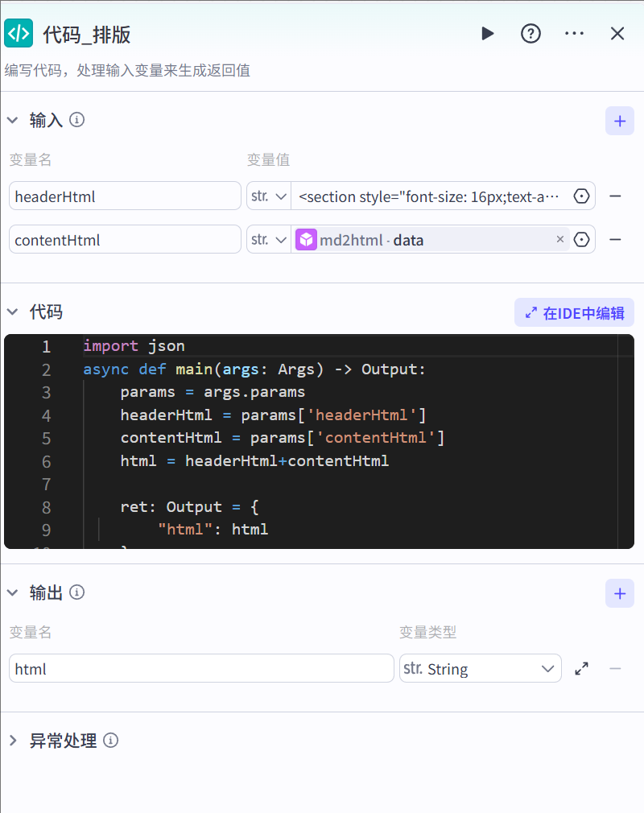Open the str type dropdown for headerHtml
Screen dimensions: 644x813
point(268,196)
